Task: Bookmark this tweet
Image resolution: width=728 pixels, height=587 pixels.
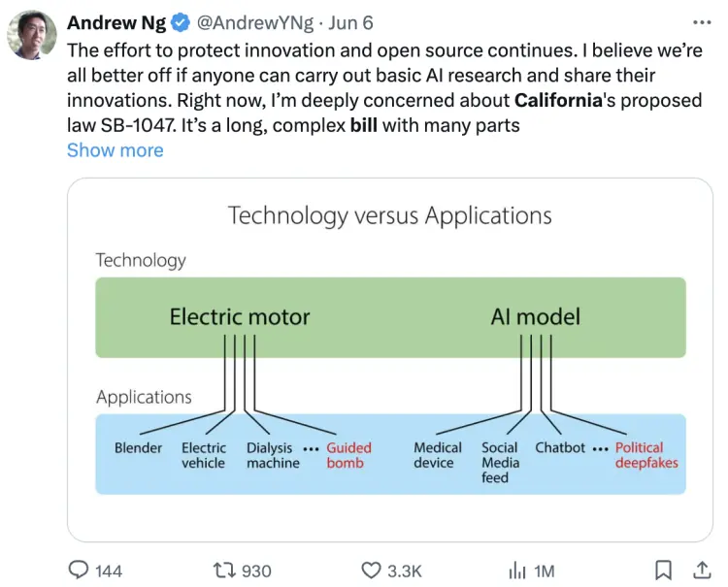Action: pos(663,570)
